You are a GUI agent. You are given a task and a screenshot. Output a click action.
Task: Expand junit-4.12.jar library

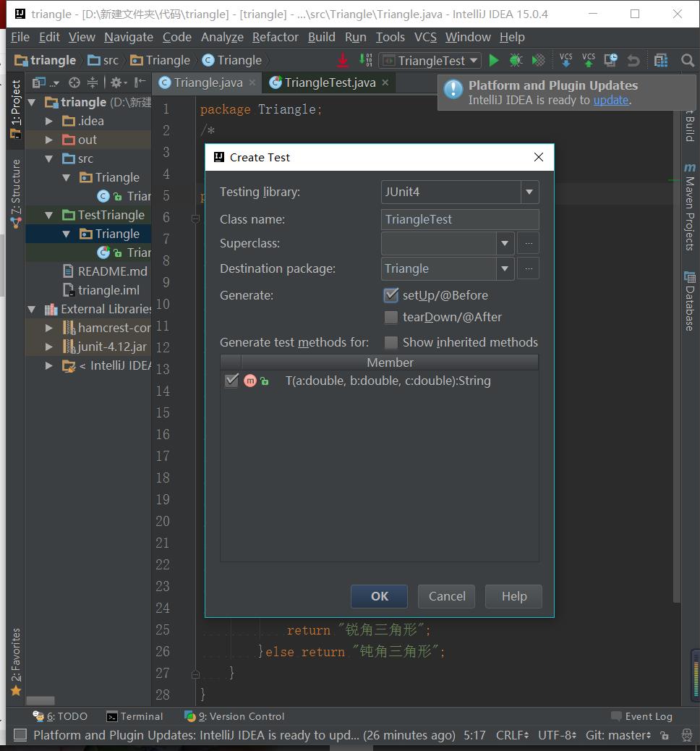[49, 347]
